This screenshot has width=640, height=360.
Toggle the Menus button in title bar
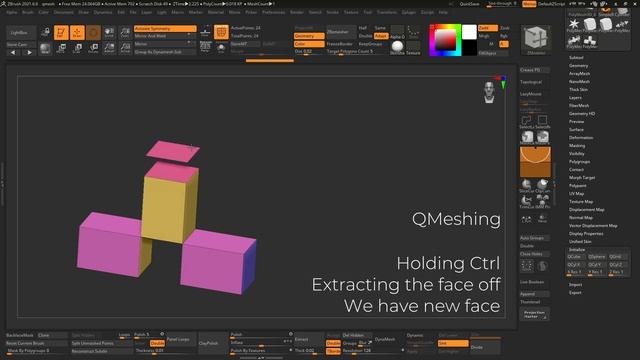(x=529, y=4)
